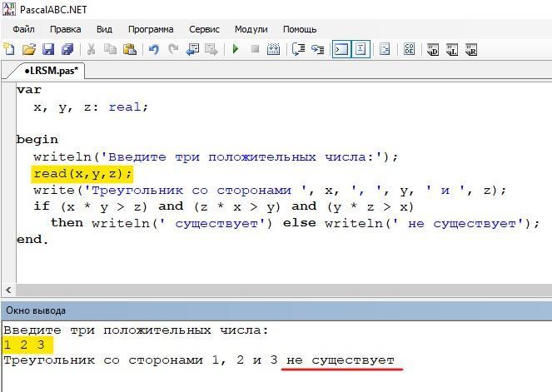Click the 'else' keyword in code
Screen dimensions: 552x392
point(300,223)
